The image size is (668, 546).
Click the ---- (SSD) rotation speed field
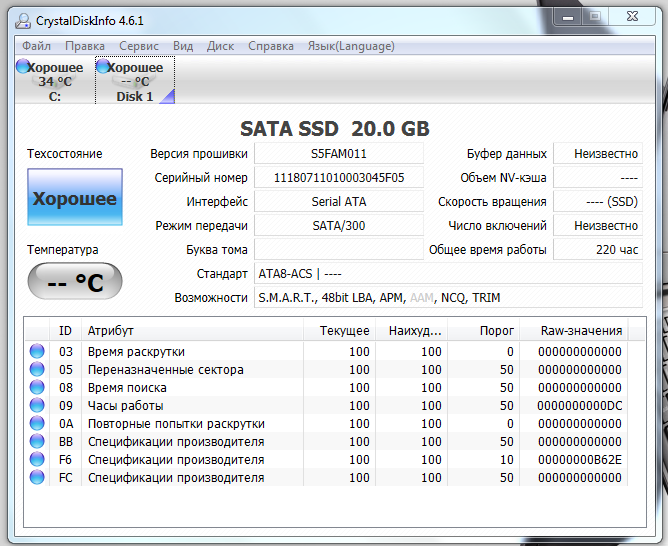coord(598,201)
